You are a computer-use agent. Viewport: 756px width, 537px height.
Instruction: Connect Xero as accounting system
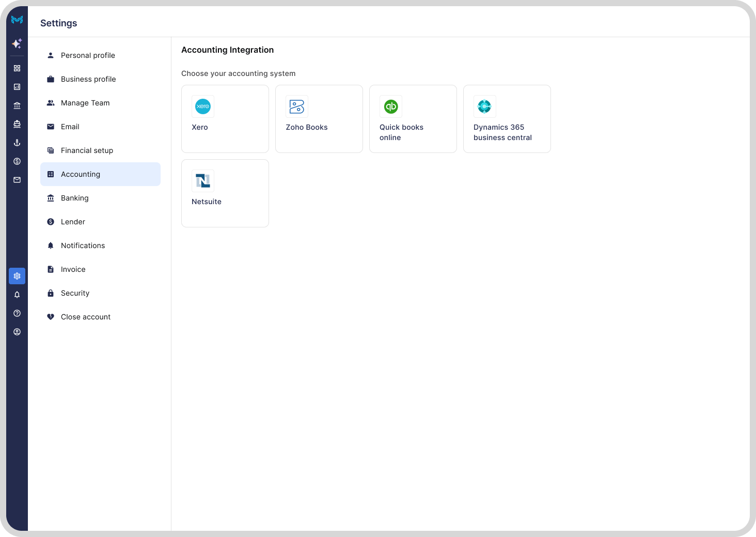click(225, 118)
